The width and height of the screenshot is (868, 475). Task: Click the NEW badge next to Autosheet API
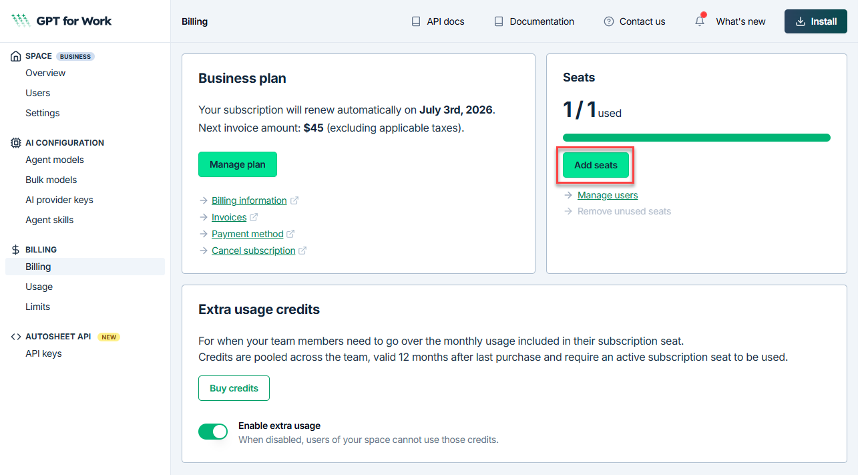pos(110,337)
